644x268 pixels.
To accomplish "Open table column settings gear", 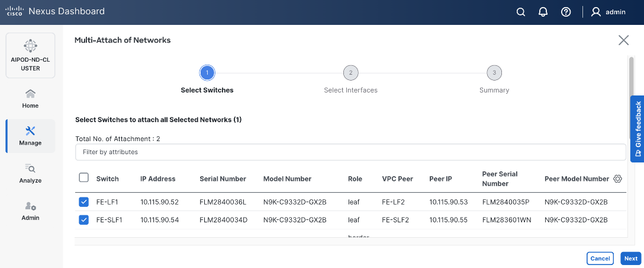I will point(617,178).
